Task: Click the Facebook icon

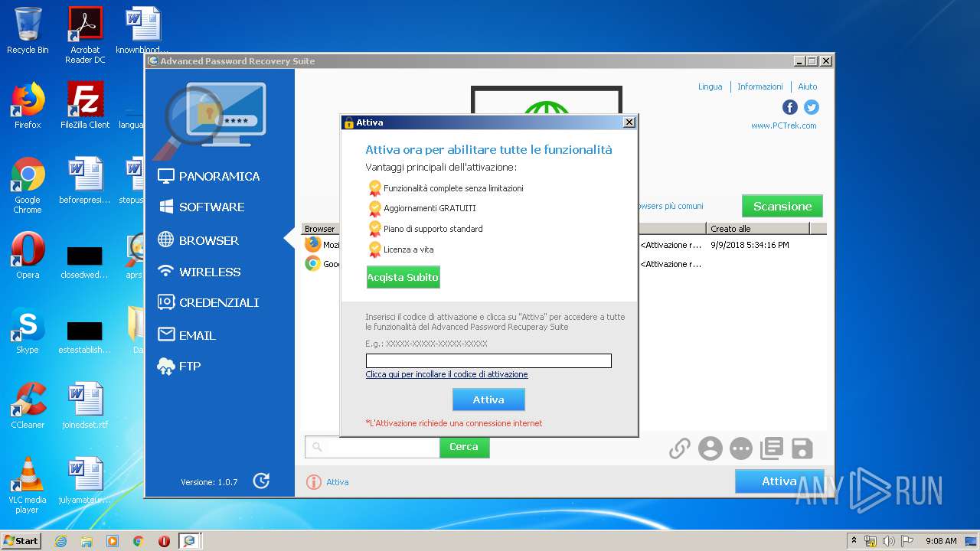Action: coord(790,107)
